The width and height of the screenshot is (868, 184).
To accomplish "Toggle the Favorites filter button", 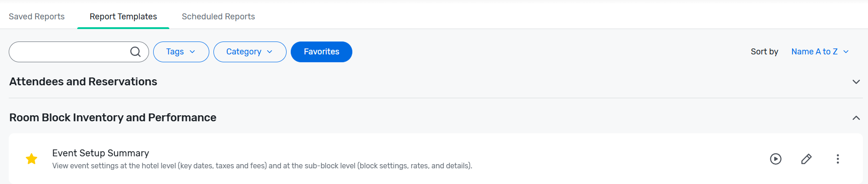I will pos(322,52).
